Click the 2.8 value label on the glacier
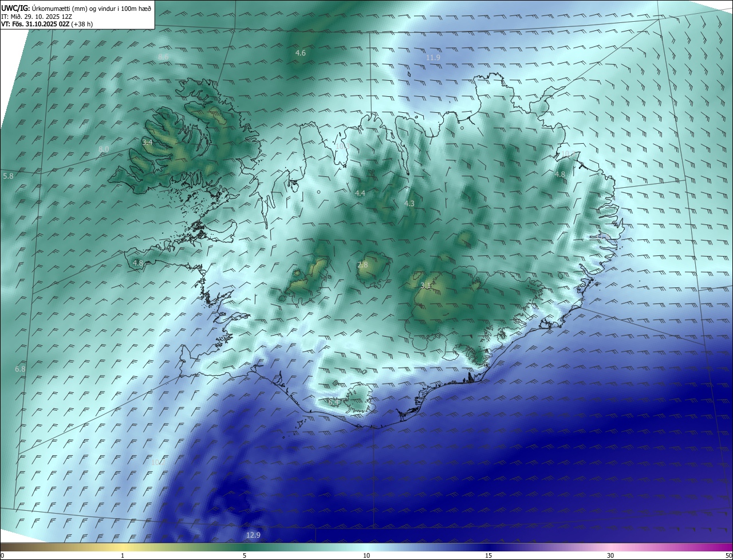Viewport: 733px width, 560px height. (x=362, y=265)
